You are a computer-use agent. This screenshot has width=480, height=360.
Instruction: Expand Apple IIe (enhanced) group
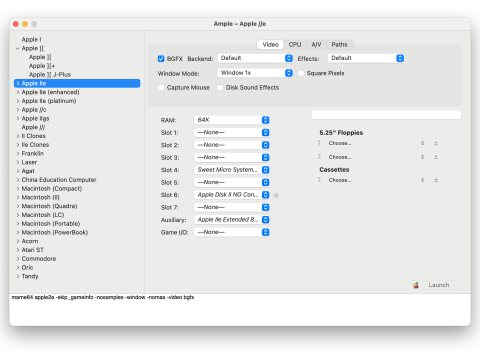click(x=18, y=92)
